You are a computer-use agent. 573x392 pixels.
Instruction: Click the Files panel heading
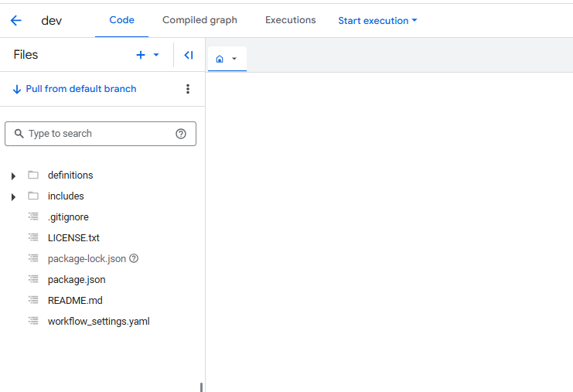(26, 55)
